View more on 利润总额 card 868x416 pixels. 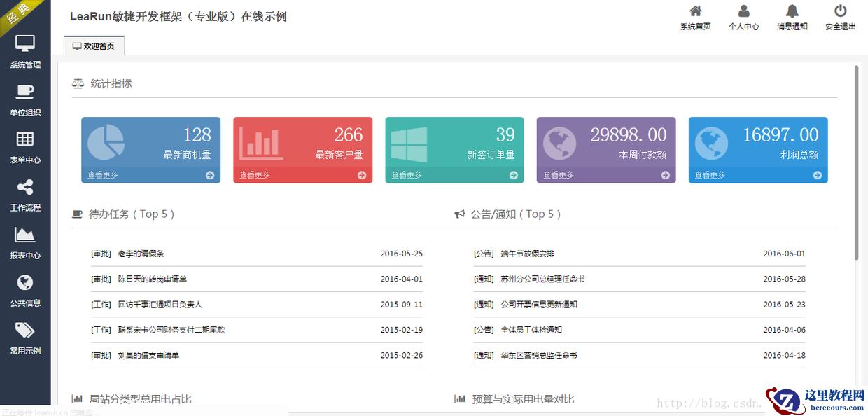click(710, 175)
